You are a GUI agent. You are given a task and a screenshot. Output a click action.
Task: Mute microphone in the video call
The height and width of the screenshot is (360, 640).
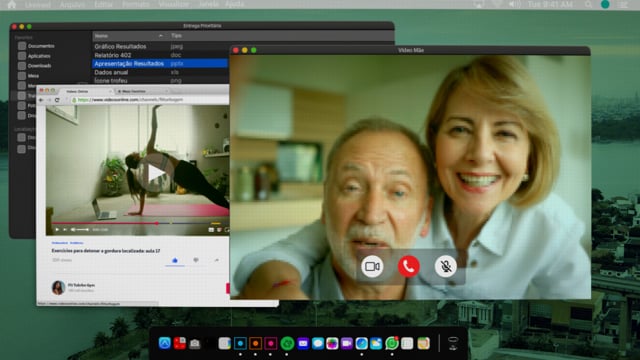[x=445, y=267]
